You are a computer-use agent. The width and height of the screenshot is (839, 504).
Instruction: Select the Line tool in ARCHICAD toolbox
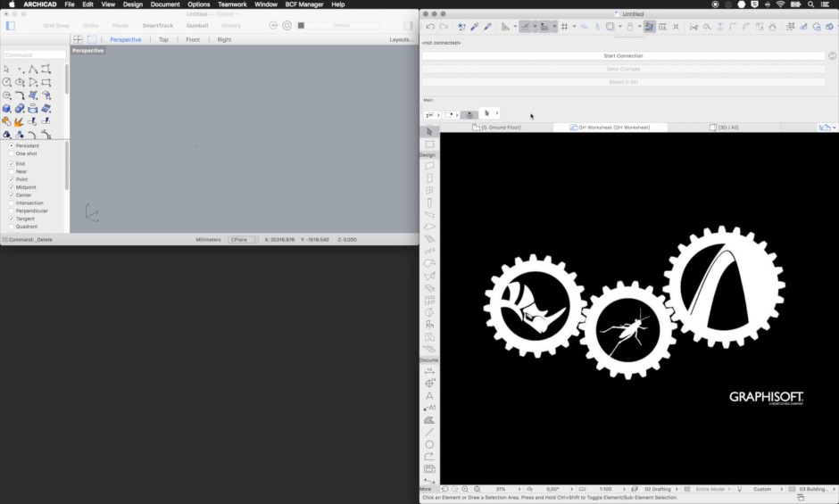(429, 433)
